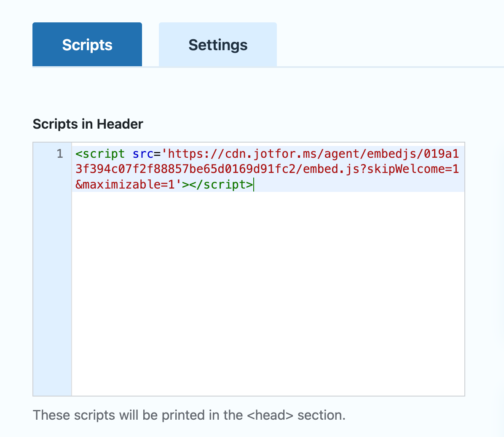Place cursor after the closing script tag

pos(254,184)
